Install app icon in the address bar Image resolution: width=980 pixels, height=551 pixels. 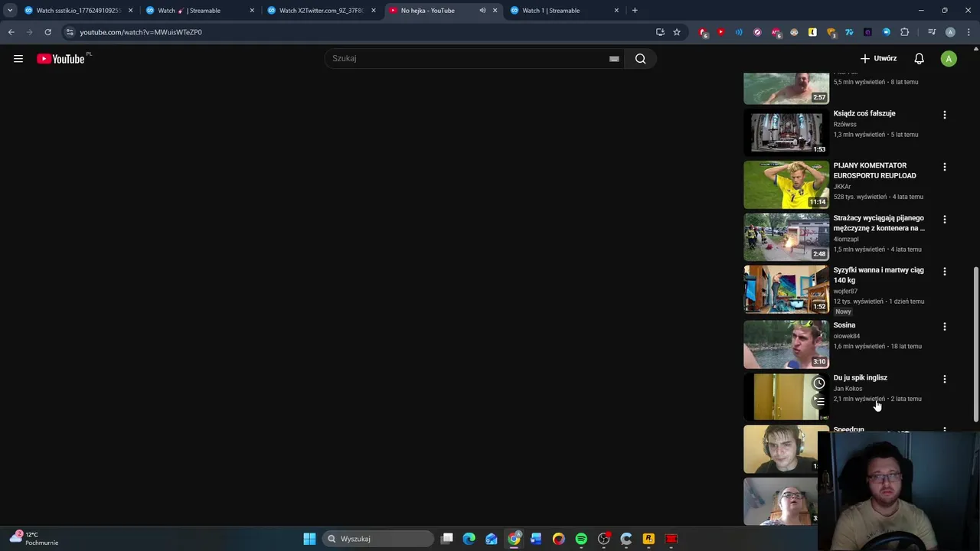coord(660,32)
